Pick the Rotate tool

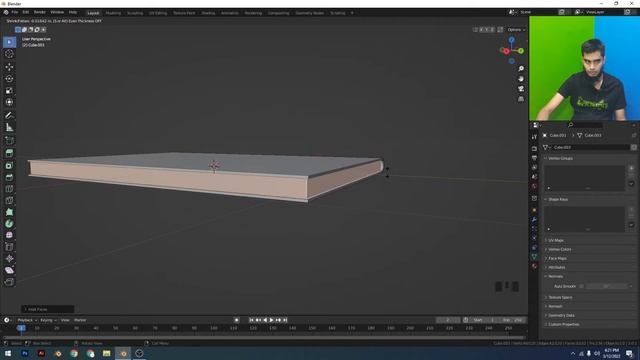[x=9, y=78]
